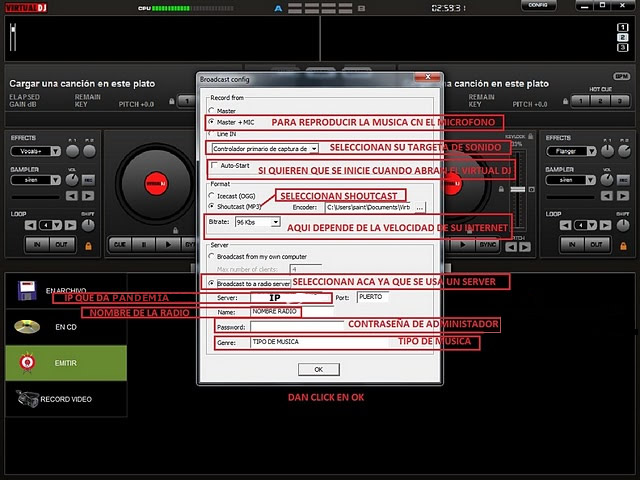Image resolution: width=640 pixels, height=480 pixels.
Task: Click left deck sampler next arrow
Action: pos(88,196)
